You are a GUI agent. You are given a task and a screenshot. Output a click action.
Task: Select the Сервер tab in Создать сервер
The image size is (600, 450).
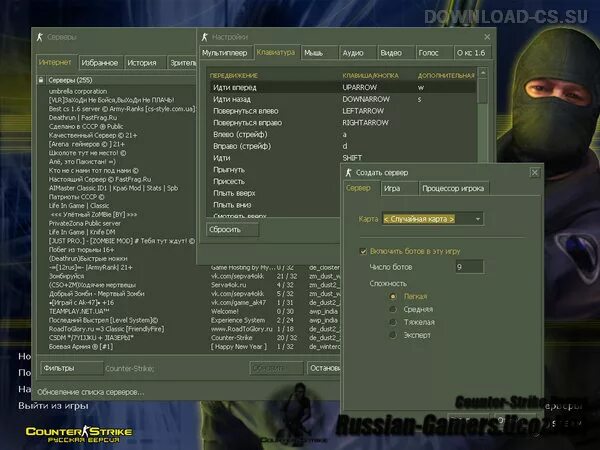tap(361, 188)
